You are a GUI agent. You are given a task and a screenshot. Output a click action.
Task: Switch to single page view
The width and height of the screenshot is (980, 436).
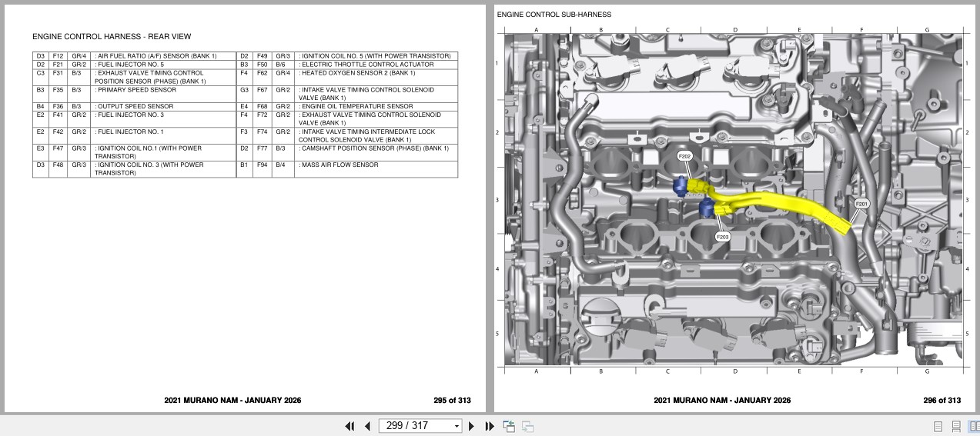pos(938,426)
